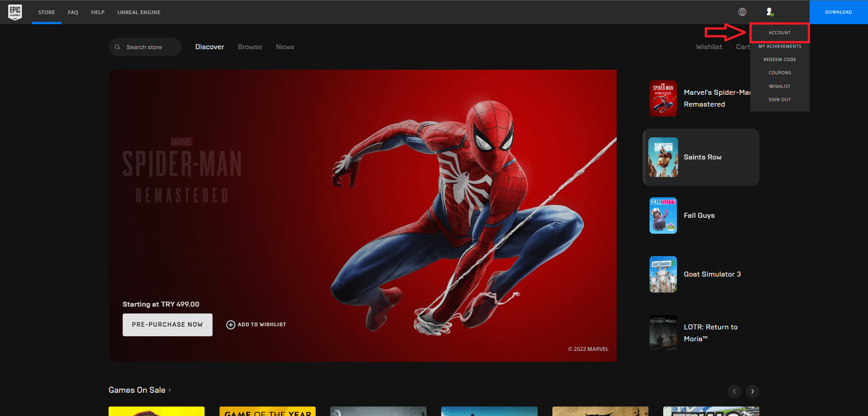868x416 pixels.
Task: Open the Cart link
Action: pyautogui.click(x=743, y=47)
